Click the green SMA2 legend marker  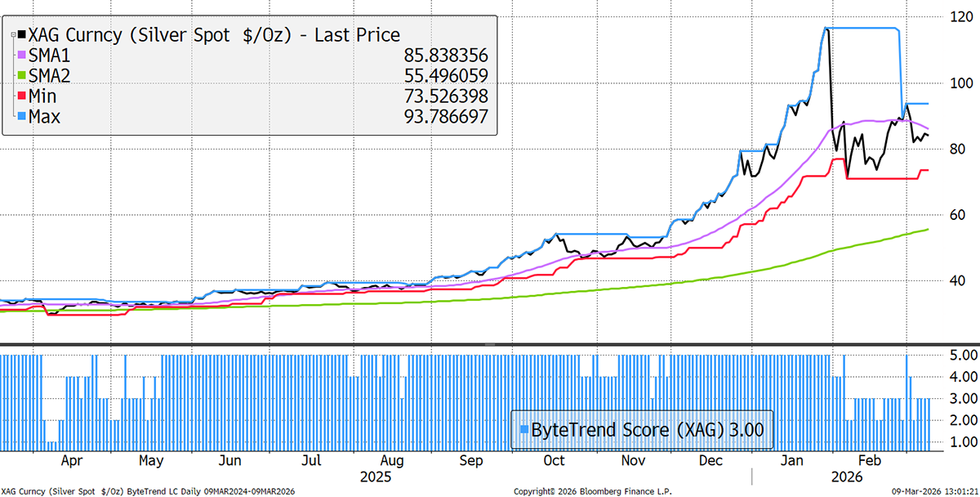[21, 77]
